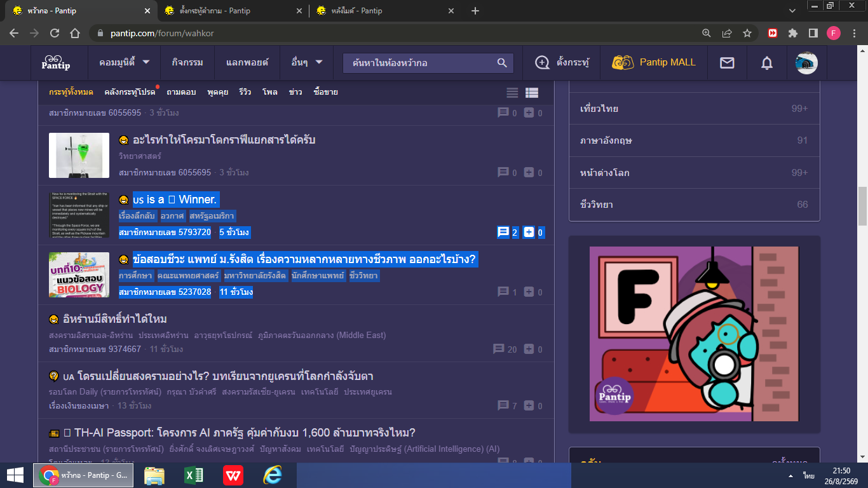Image resolution: width=868 pixels, height=488 pixels.
Task: Switch to the compact list view icon
Action: [512, 93]
